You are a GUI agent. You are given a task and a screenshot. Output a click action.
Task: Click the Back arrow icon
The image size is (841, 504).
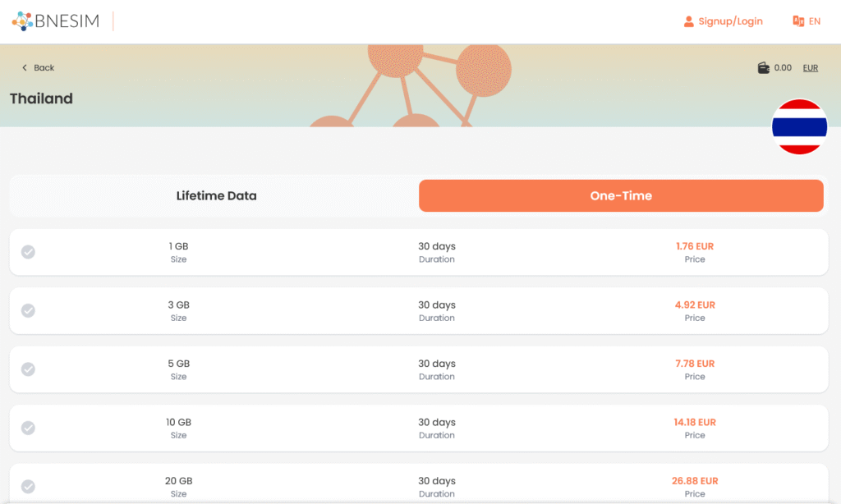coord(25,68)
